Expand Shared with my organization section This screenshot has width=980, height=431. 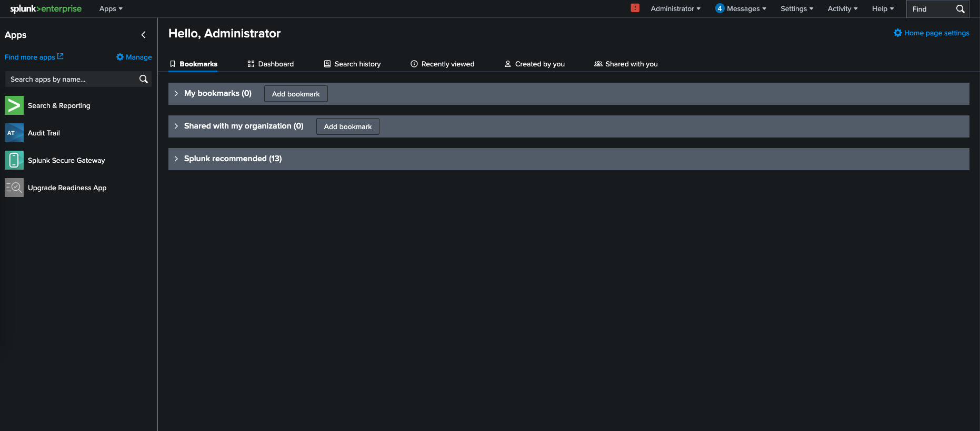tap(176, 126)
